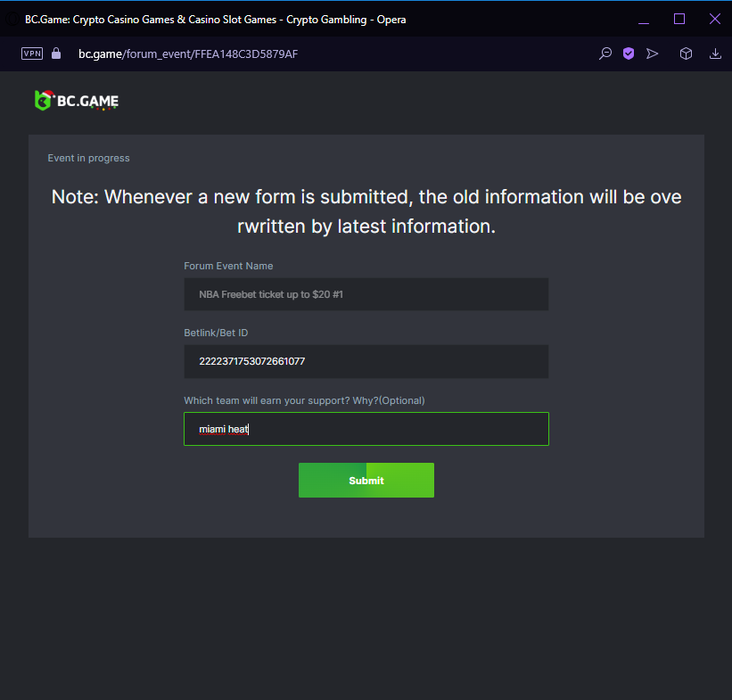732x700 pixels.
Task: Click the send to My Flow arrow icon
Action: (653, 54)
